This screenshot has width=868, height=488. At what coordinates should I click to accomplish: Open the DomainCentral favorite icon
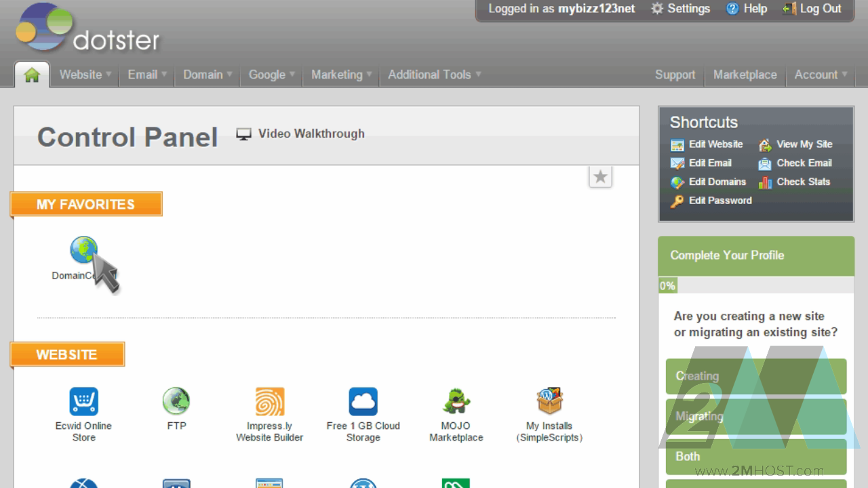pyautogui.click(x=84, y=250)
